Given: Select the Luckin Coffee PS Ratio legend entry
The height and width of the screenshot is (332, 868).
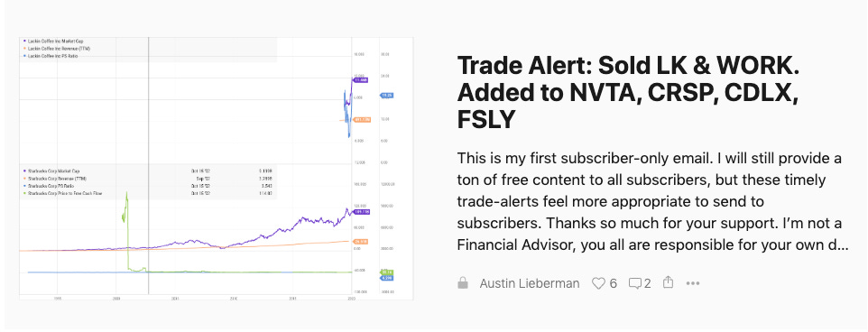Looking at the screenshot, I should [x=50, y=56].
